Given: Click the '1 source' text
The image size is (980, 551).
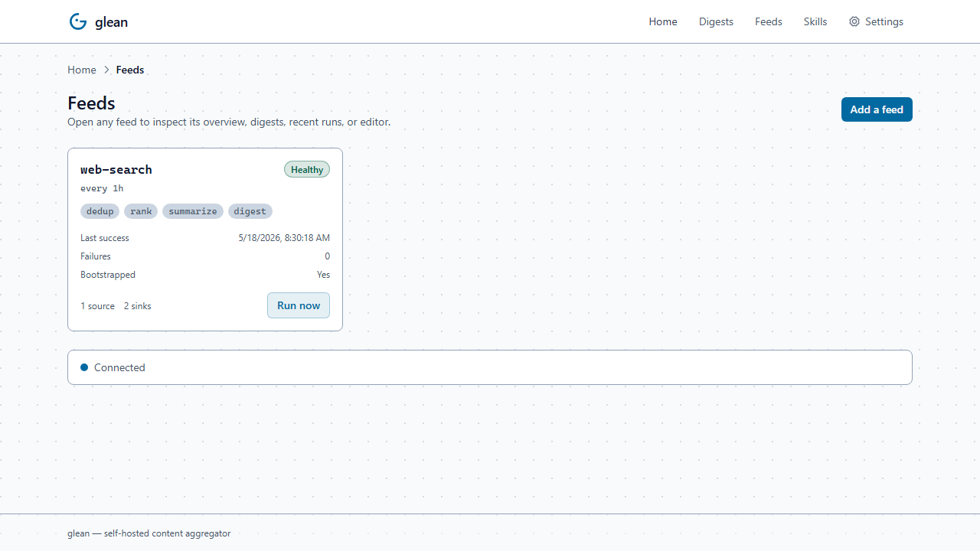Looking at the screenshot, I should coord(98,306).
